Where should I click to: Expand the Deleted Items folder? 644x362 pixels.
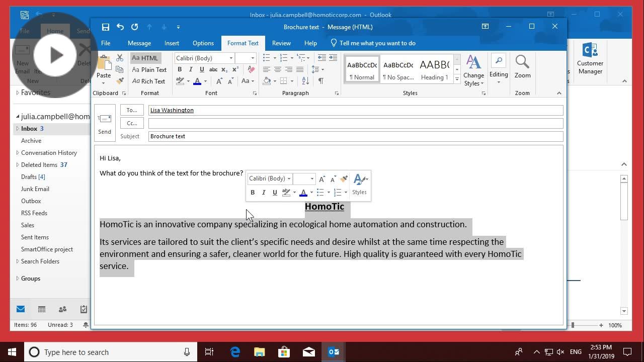(x=18, y=165)
